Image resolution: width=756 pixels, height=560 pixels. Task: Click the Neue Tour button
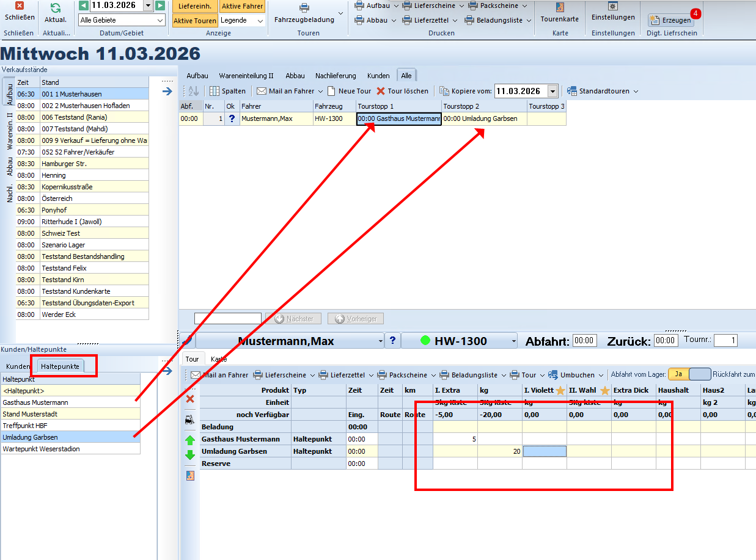(349, 91)
